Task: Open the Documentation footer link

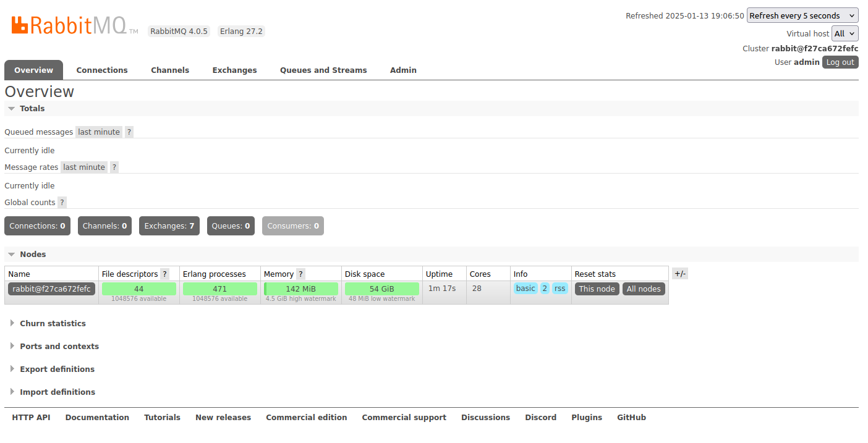Action: point(97,418)
